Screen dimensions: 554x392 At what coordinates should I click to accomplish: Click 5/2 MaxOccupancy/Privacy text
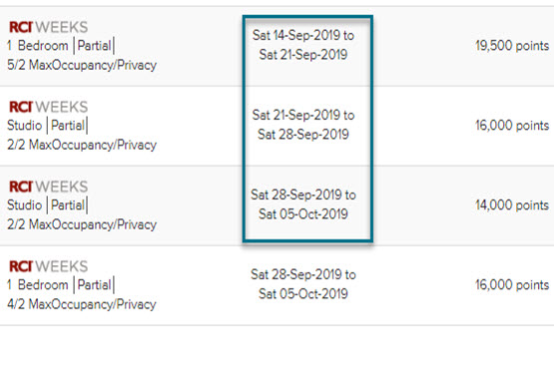82,66
